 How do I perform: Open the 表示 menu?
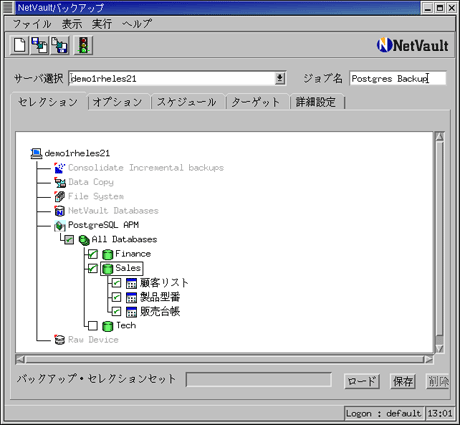[x=72, y=24]
